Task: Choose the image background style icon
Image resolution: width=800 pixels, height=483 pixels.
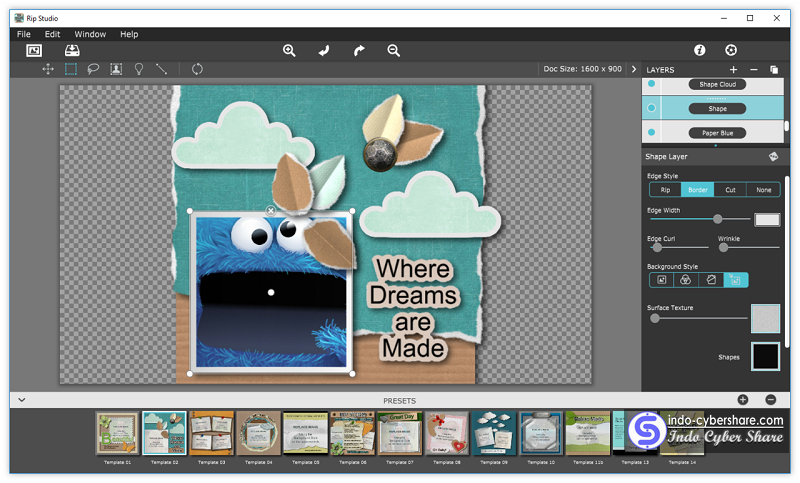Action: pos(662,280)
